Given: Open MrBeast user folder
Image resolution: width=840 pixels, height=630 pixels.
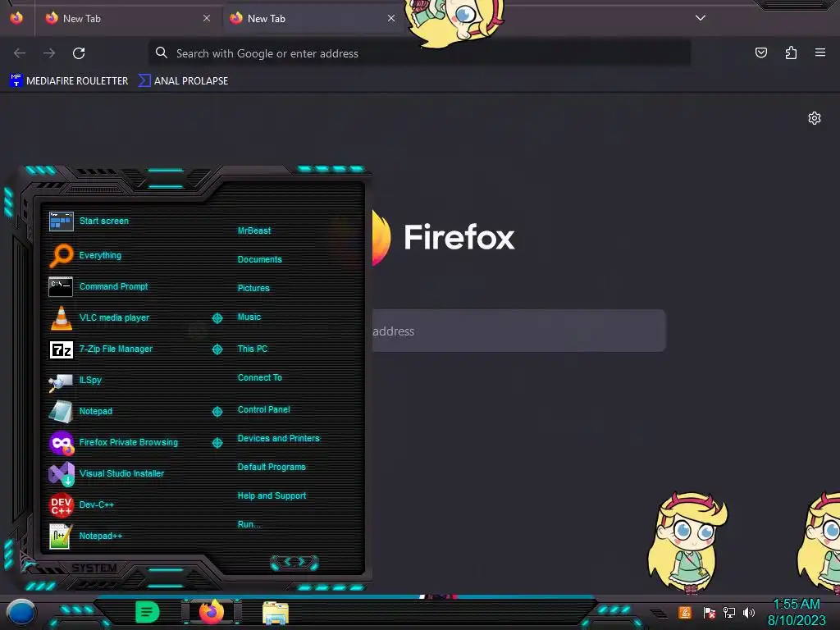Looking at the screenshot, I should coord(254,231).
